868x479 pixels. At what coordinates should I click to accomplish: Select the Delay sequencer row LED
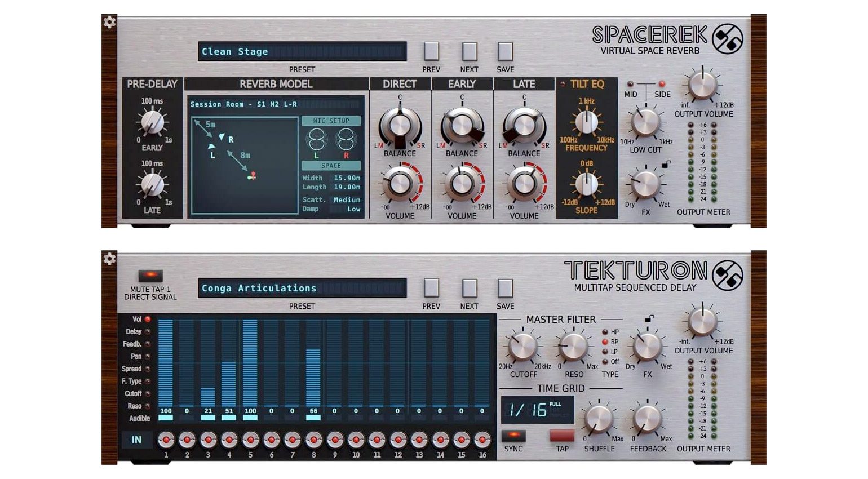[148, 331]
